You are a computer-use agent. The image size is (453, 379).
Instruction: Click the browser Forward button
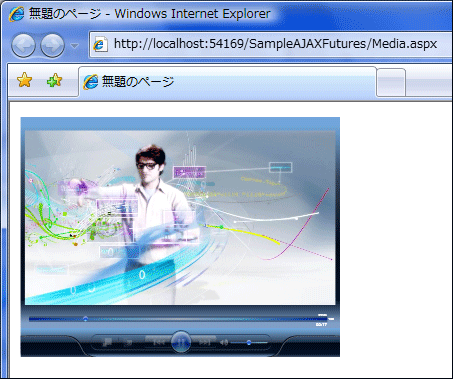point(53,45)
